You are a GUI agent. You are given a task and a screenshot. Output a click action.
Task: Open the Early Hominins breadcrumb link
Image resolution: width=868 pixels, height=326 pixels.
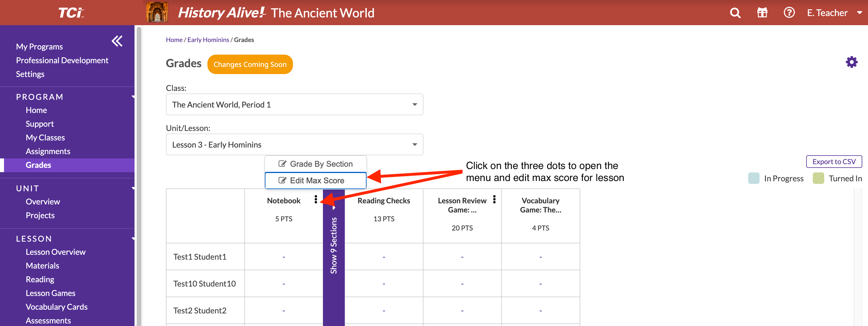[208, 39]
